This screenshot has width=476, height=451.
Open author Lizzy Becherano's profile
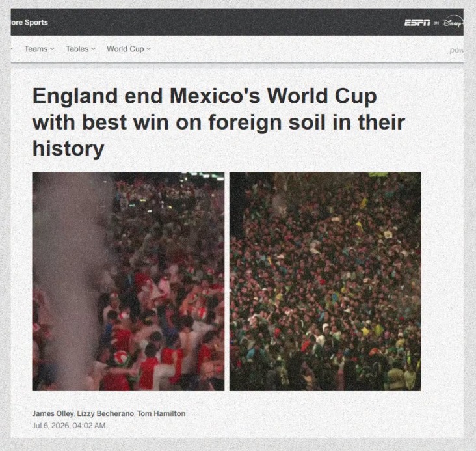[105, 413]
